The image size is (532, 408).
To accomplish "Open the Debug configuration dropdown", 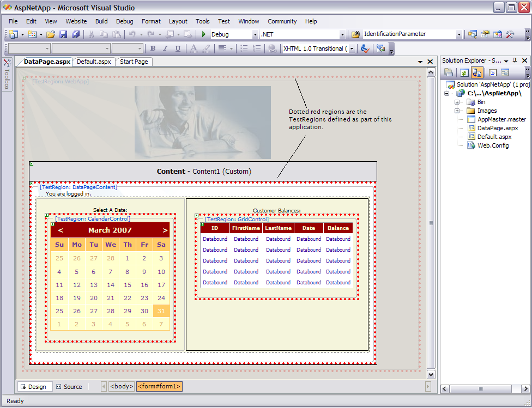I will click(x=255, y=35).
